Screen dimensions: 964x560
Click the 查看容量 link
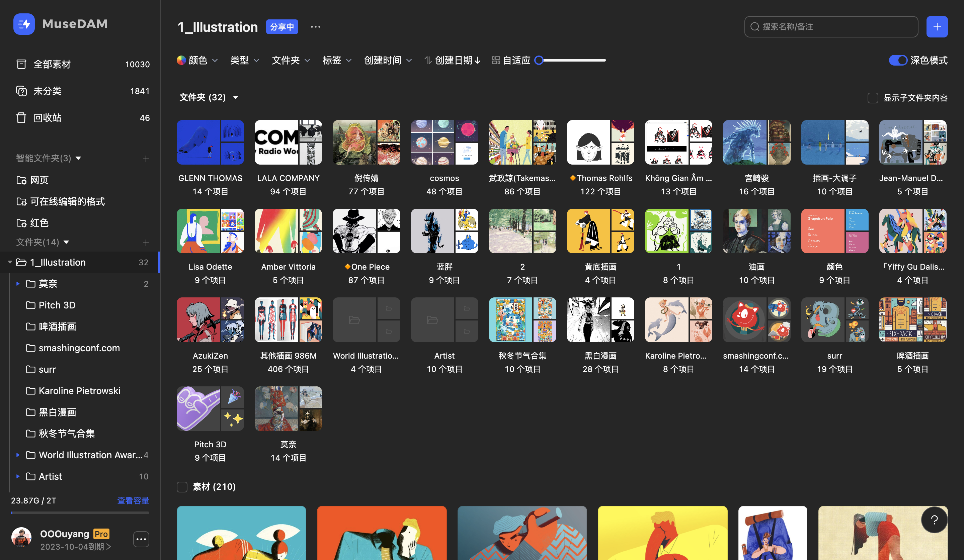(133, 500)
